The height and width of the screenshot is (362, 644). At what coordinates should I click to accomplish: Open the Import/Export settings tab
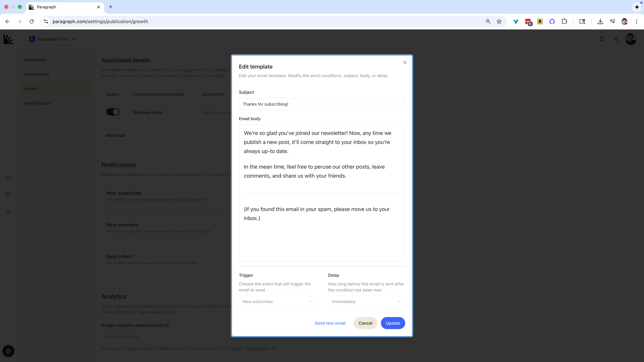37,103
